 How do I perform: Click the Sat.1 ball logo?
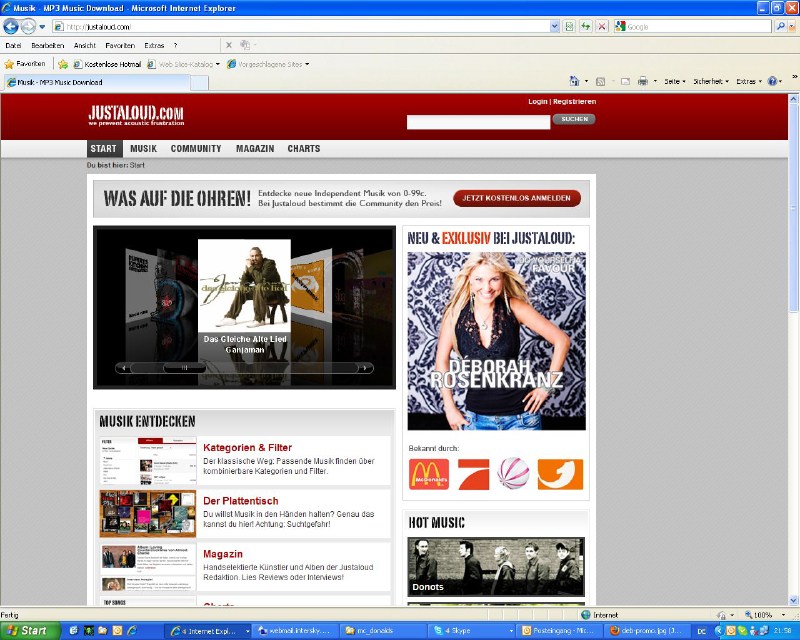(x=515, y=473)
